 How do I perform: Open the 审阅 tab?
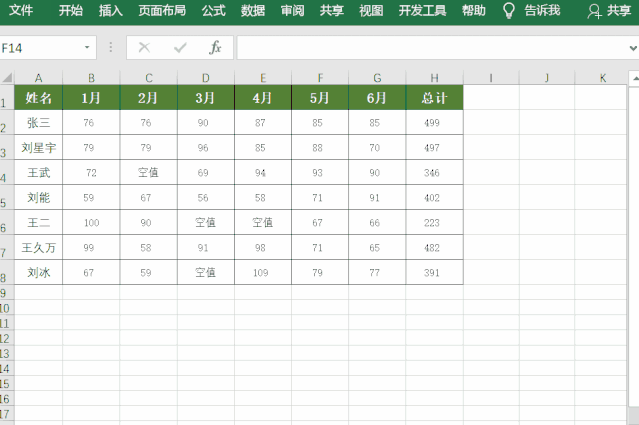[x=292, y=10]
